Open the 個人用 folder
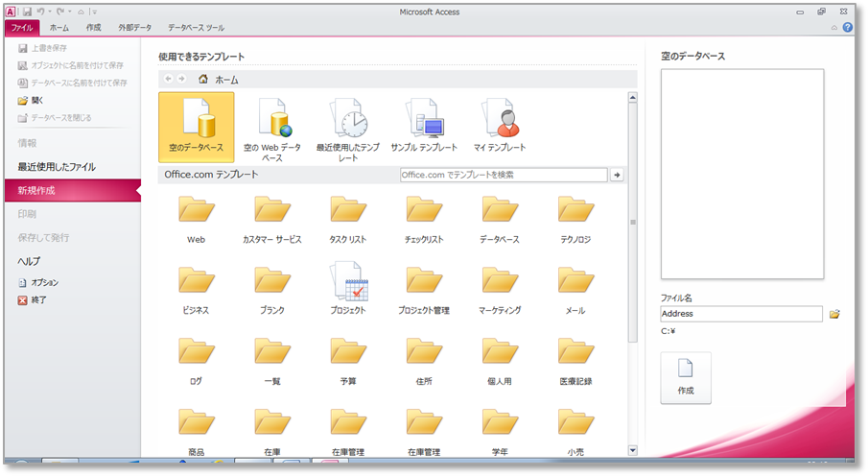 tap(500, 361)
